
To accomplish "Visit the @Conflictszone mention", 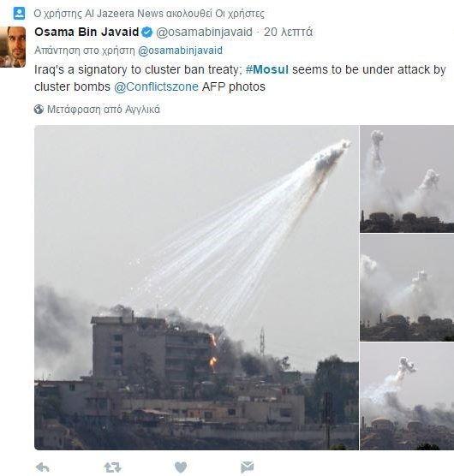I will (156, 86).
